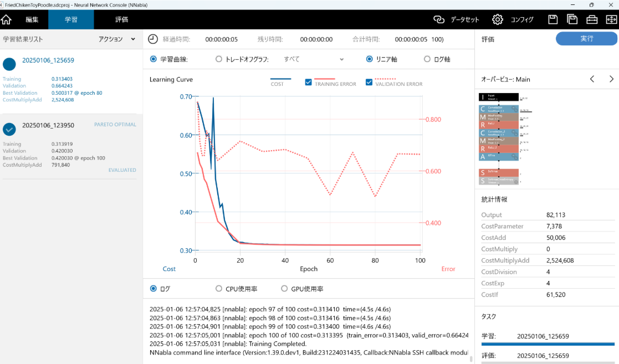Go to previous overview with left arrow
This screenshot has height=364, width=619.
(592, 79)
